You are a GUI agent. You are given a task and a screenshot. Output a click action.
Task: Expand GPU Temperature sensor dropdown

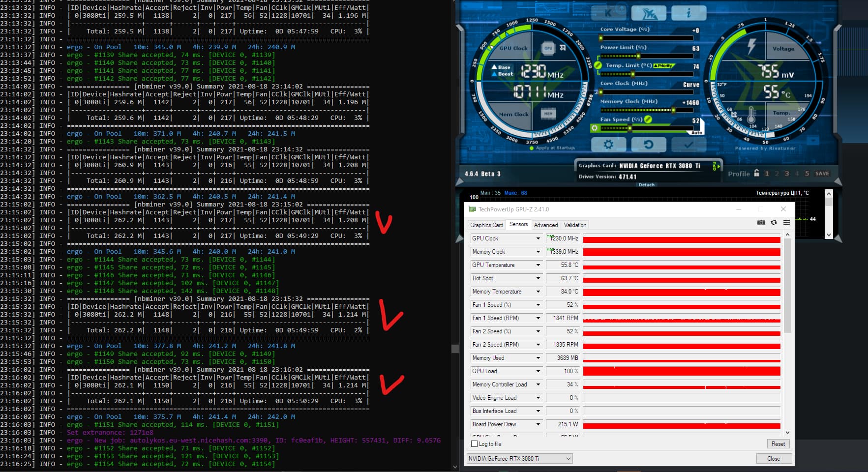click(538, 265)
